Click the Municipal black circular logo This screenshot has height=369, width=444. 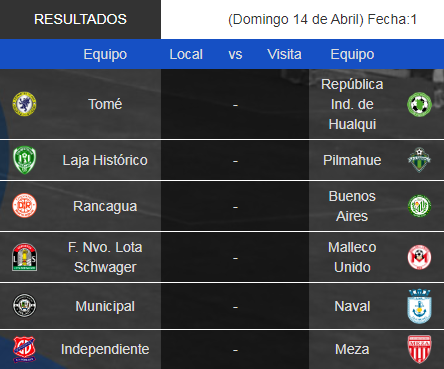pyautogui.click(x=24, y=306)
